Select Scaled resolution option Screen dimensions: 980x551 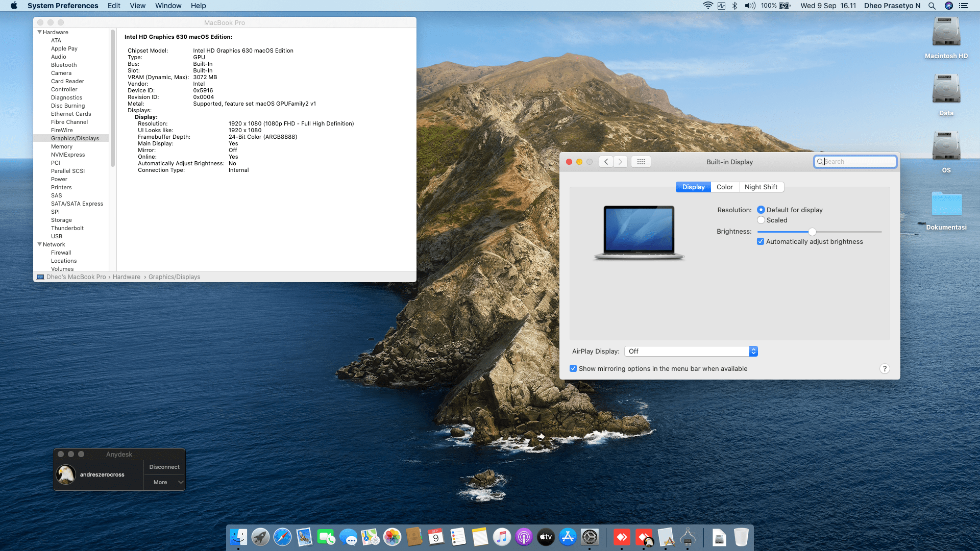[761, 220]
